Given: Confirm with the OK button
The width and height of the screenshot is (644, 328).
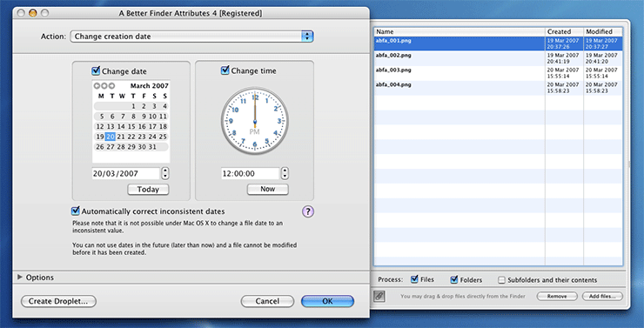Looking at the screenshot, I should (327, 301).
